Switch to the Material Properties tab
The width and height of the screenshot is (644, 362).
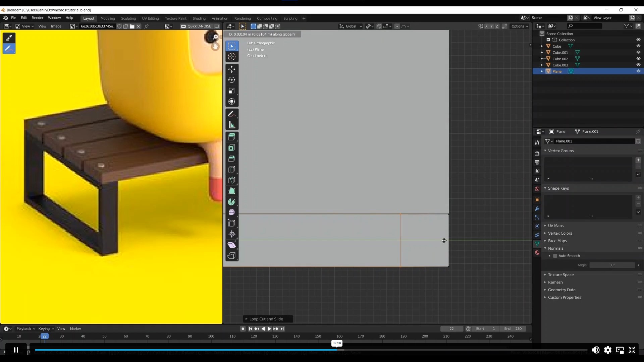537,253
